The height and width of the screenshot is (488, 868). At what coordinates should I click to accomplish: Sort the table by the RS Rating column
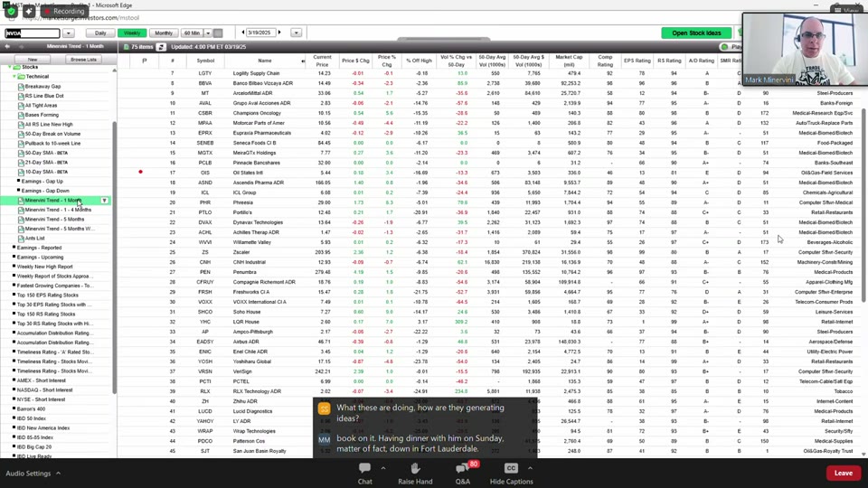pos(669,61)
